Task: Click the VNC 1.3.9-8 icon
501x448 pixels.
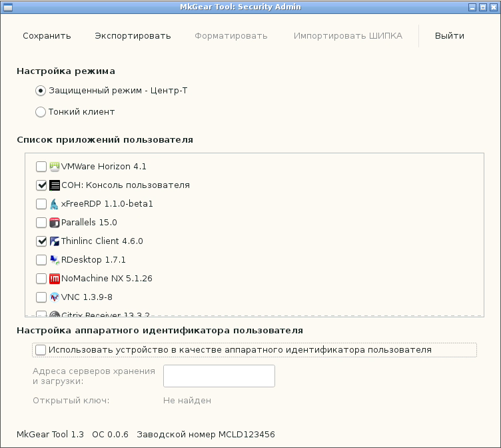Action: click(x=55, y=297)
